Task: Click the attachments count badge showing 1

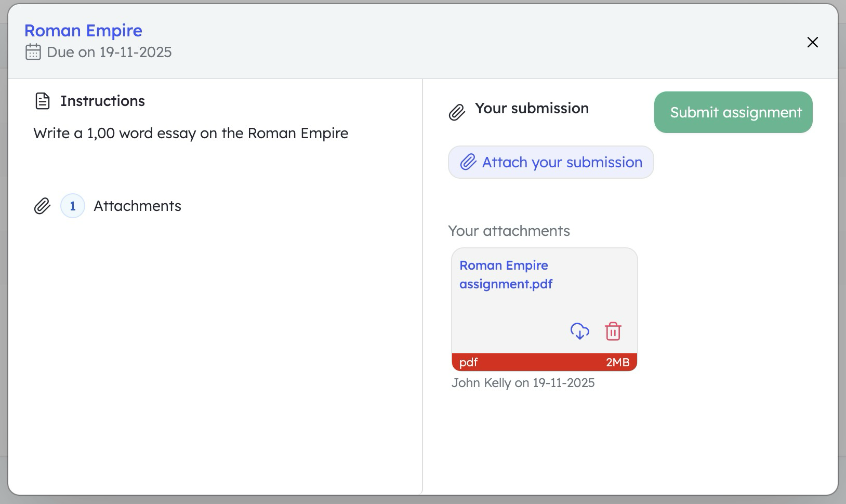Action: click(73, 206)
